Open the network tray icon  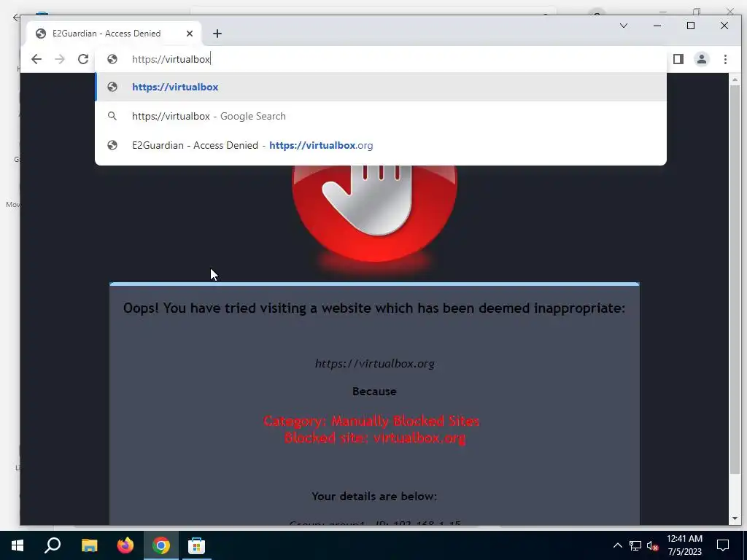tap(635, 545)
